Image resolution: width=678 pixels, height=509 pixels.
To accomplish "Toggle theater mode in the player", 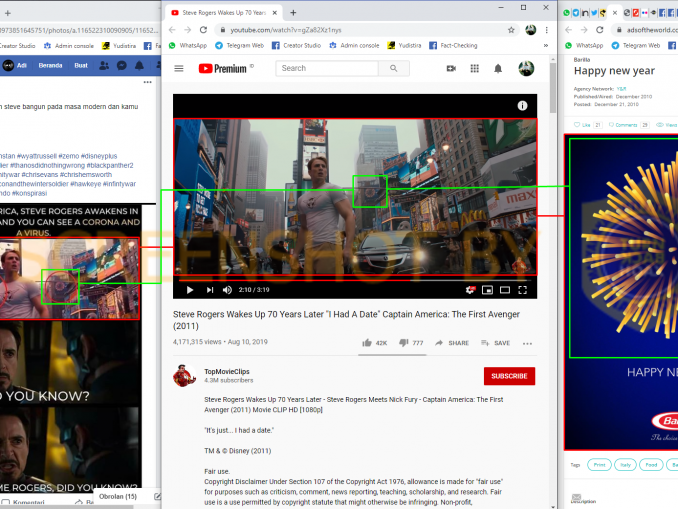I will pos(505,290).
